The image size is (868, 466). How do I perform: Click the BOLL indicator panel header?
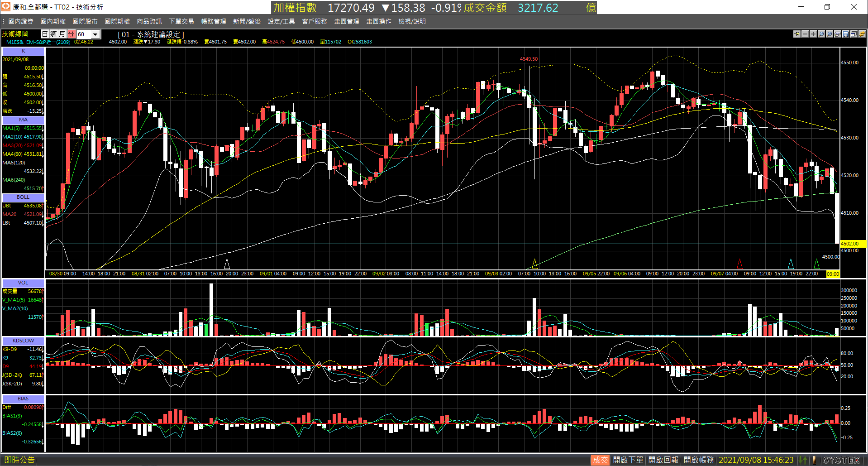[23, 197]
